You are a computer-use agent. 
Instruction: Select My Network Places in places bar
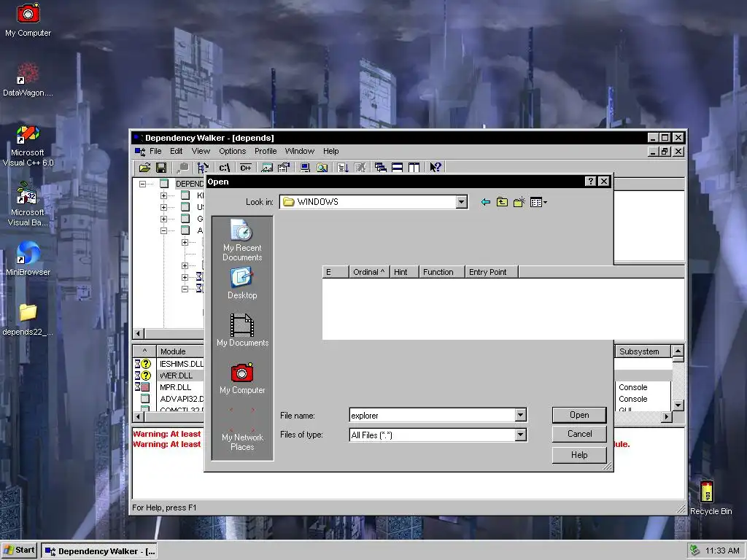[242, 430]
